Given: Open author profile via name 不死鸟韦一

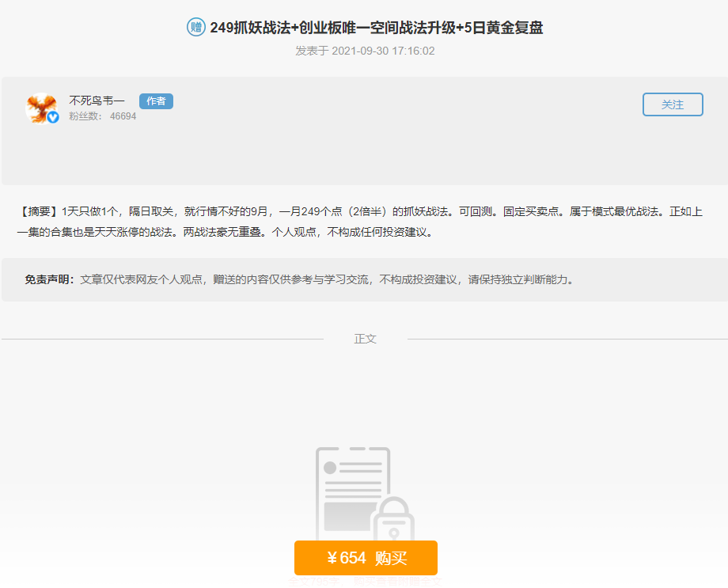Looking at the screenshot, I should [x=97, y=101].
